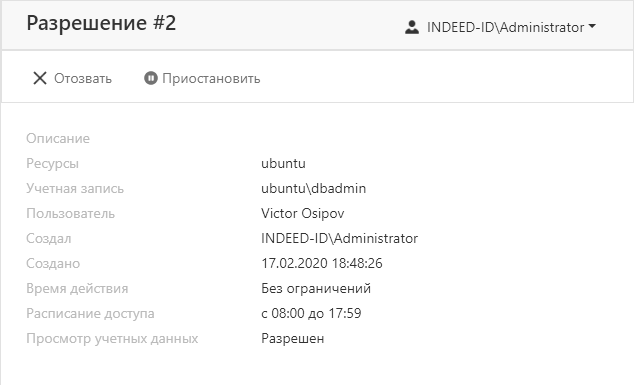This screenshot has width=634, height=385.
Task: Open the INDEED-ID\Administrator user menu
Action: tap(500, 27)
